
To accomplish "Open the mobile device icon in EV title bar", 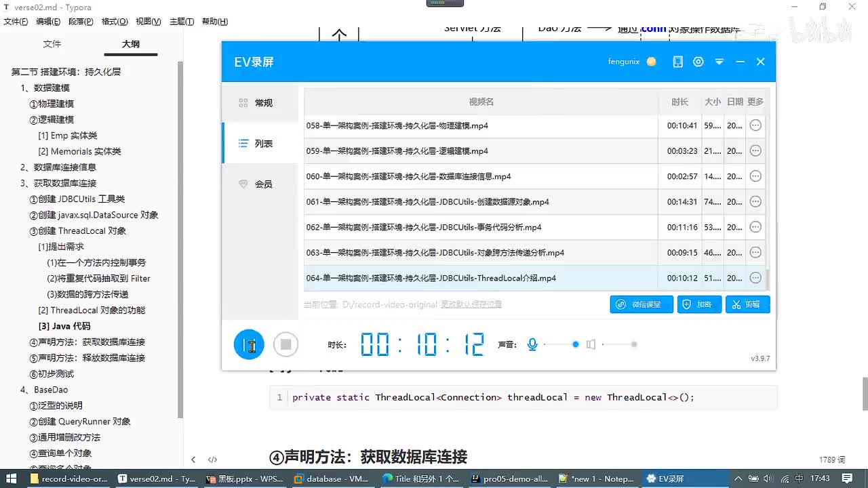I will (677, 62).
